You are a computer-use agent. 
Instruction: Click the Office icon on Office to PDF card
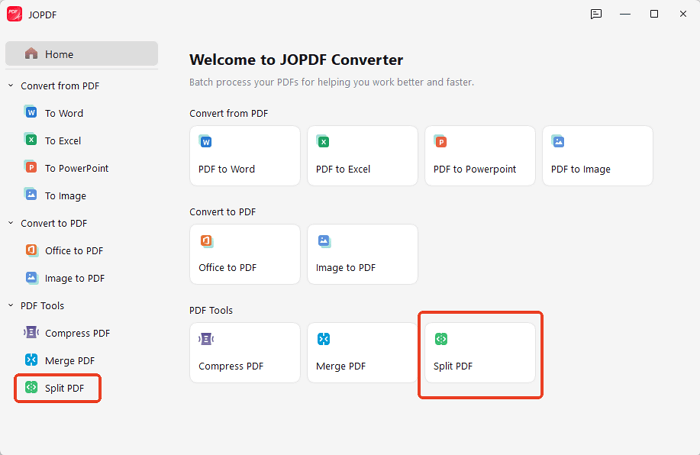[x=206, y=241]
